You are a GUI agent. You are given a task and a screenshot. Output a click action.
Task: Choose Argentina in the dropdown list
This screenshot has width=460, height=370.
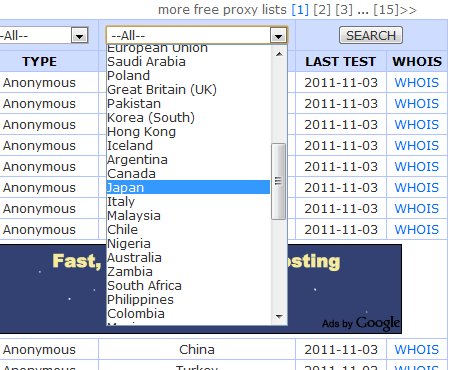(x=188, y=160)
